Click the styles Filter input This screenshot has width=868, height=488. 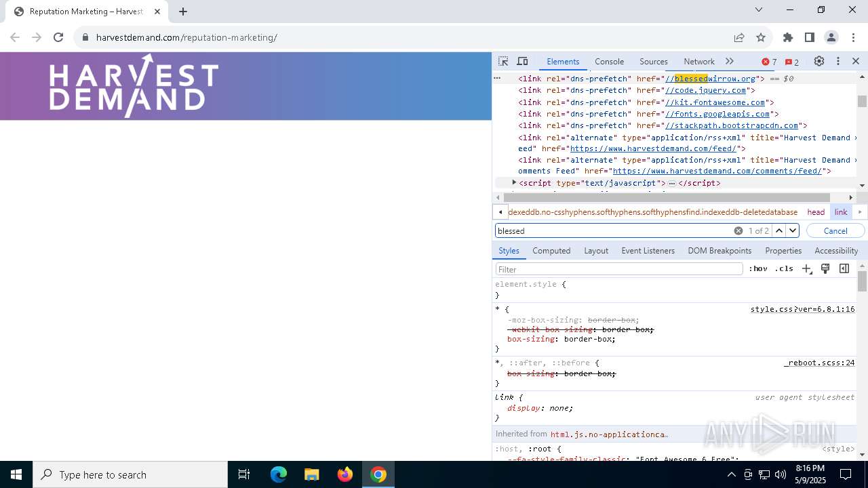[619, 269]
